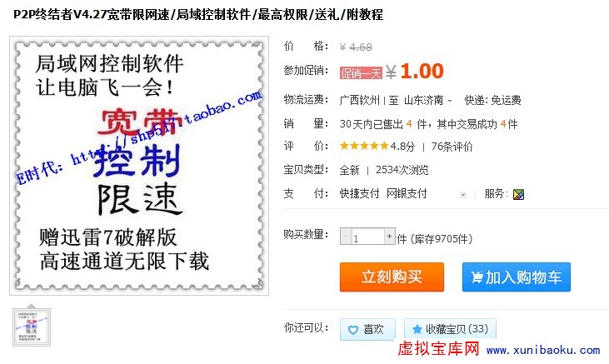Decrease quantity with the minus stepper
The height and width of the screenshot is (364, 609).
click(346, 237)
